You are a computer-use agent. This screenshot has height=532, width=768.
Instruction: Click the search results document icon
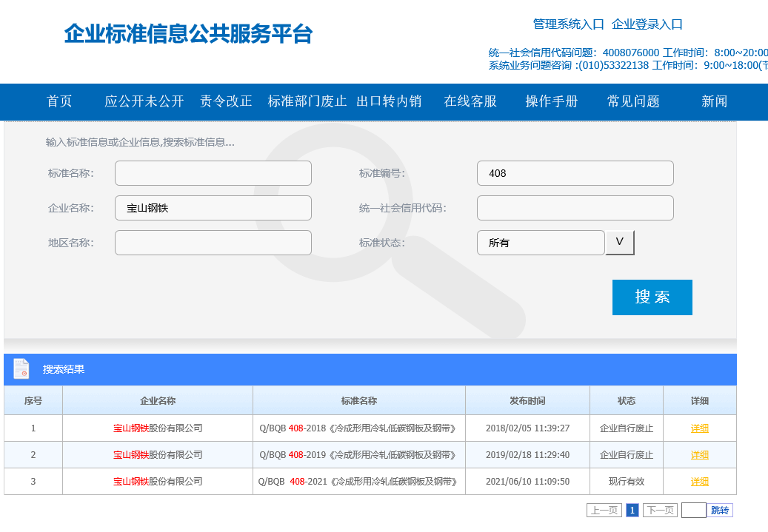21,368
